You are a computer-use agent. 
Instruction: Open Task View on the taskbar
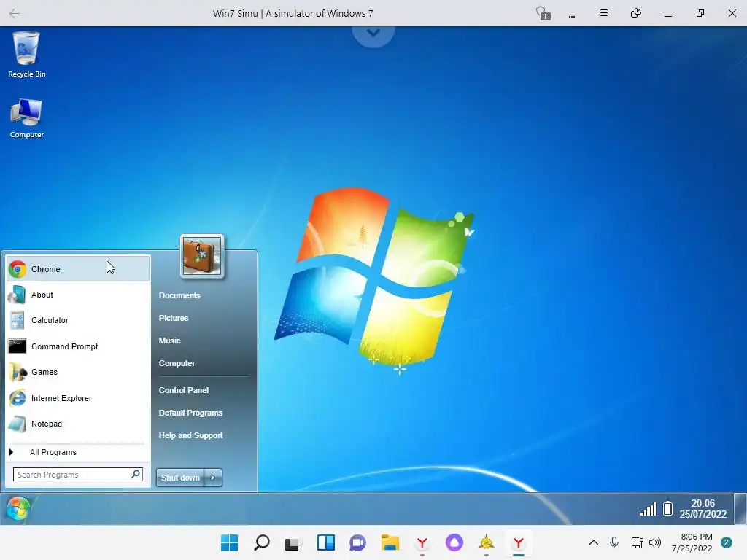293,543
